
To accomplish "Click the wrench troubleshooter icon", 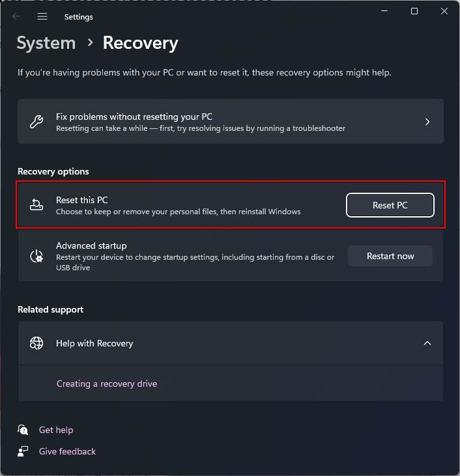I will pyautogui.click(x=37, y=122).
